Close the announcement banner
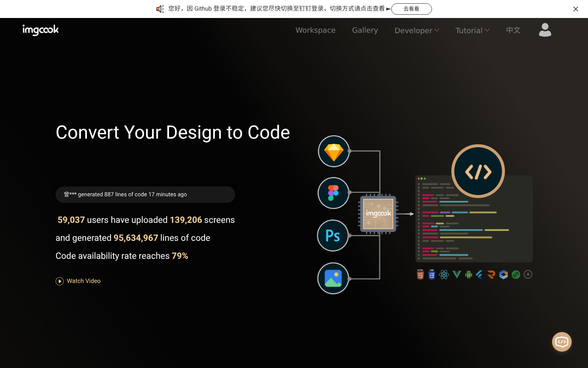Screen dimensions: 588x368 pos(576,9)
